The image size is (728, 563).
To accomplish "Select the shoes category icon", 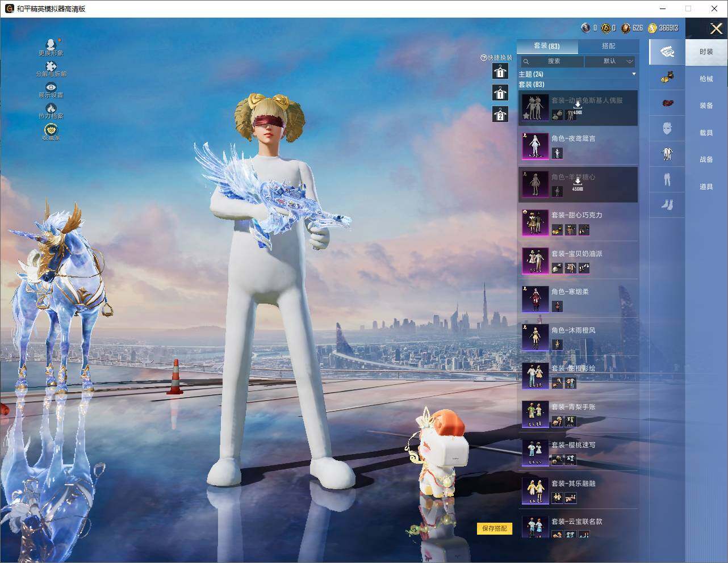I will click(x=667, y=205).
